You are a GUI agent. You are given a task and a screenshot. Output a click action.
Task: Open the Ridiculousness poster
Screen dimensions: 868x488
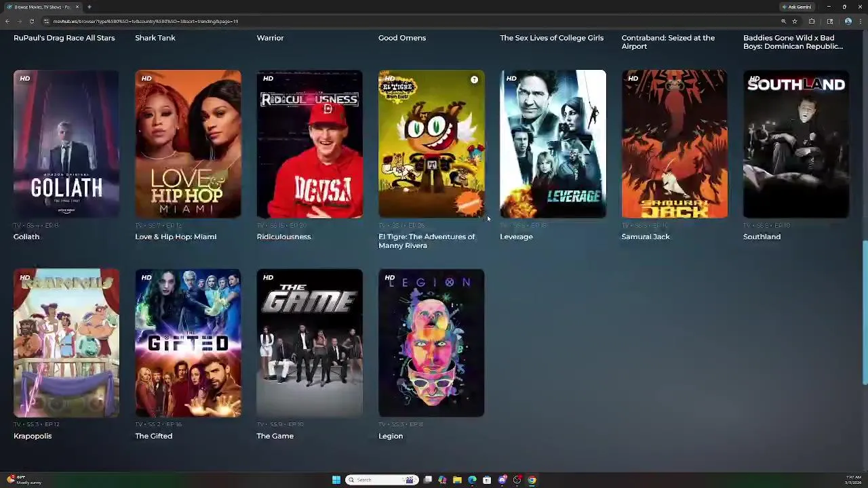tap(309, 144)
